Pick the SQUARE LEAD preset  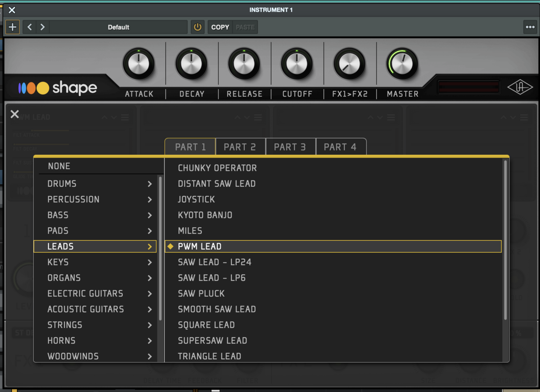(x=333, y=325)
